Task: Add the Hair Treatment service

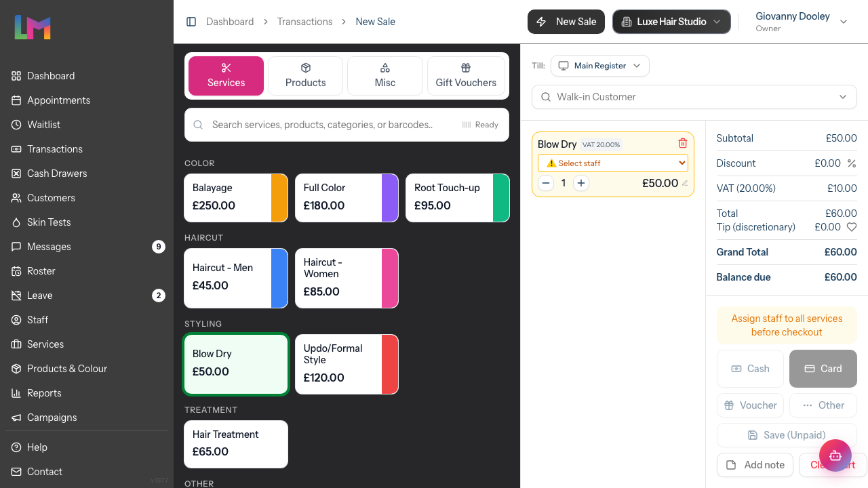Action: click(x=236, y=444)
